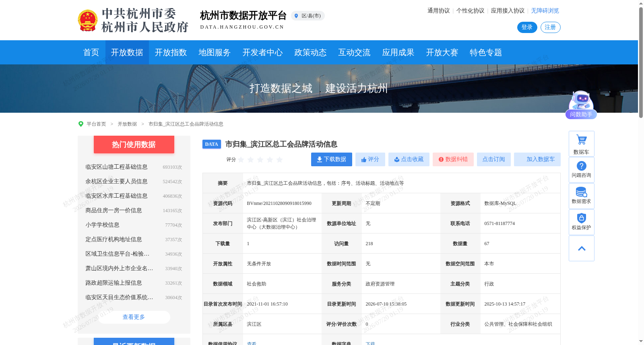Open the 问数助手 robot assistant
644x345 pixels.
(581, 105)
